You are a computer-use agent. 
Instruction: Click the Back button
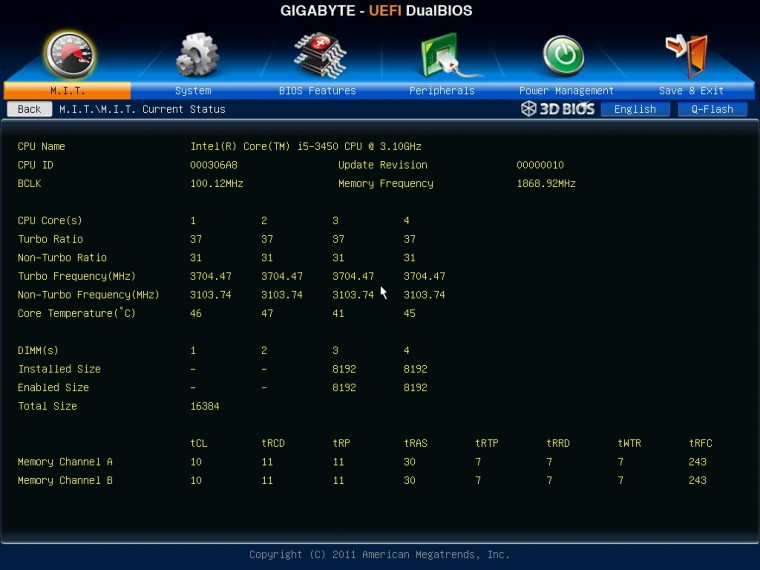click(x=30, y=109)
